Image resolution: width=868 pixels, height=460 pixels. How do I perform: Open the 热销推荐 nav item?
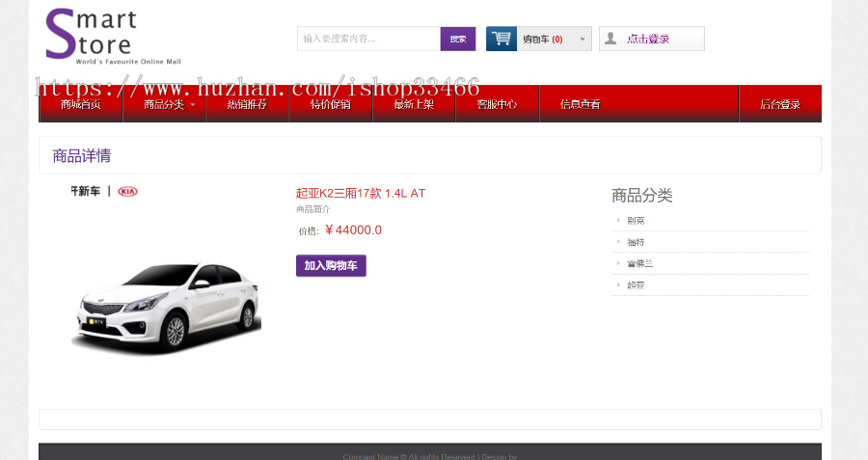pyautogui.click(x=248, y=104)
